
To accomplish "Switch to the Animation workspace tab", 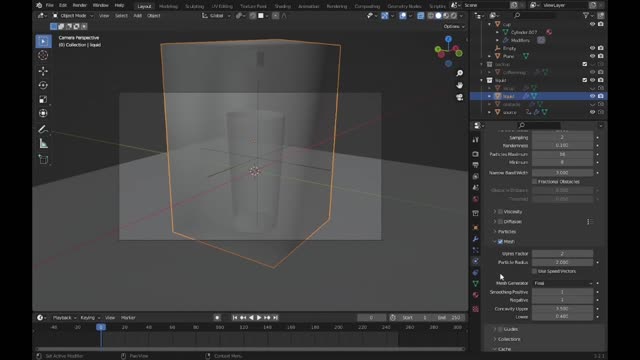I will [309, 6].
